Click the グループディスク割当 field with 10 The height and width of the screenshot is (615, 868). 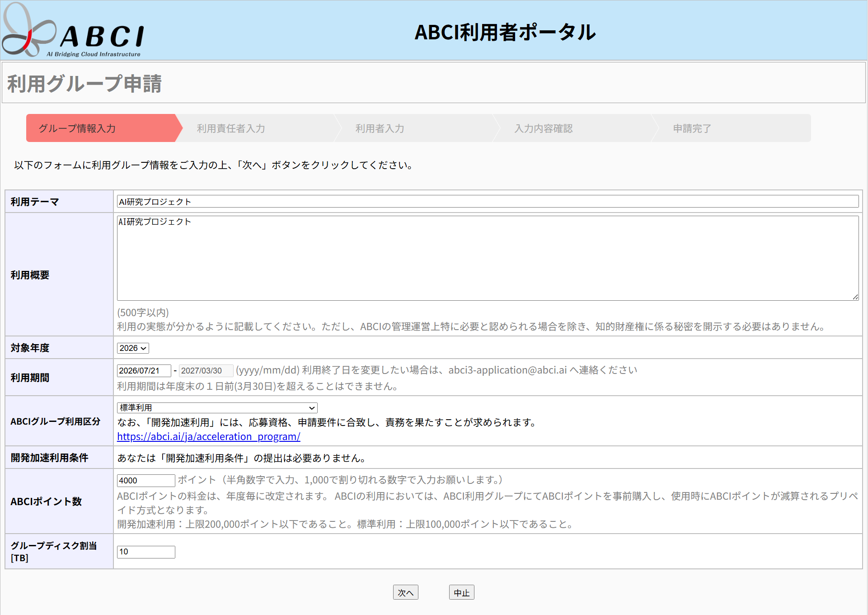point(146,552)
